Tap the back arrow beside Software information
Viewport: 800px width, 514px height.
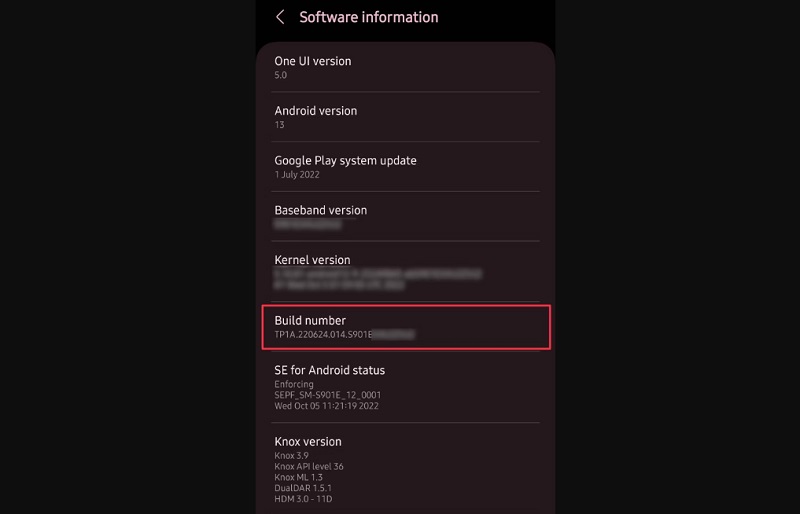pyautogui.click(x=280, y=17)
